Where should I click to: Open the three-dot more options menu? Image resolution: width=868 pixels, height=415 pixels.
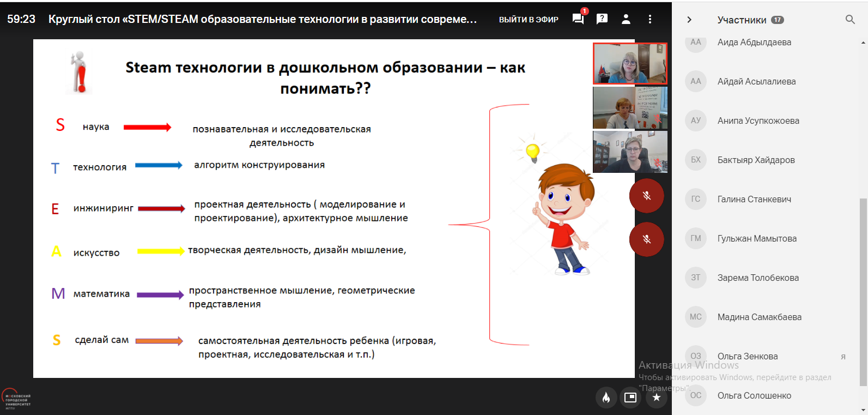tap(650, 19)
